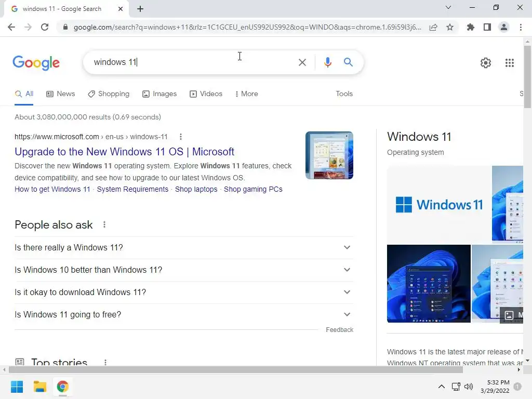Open the Windows Start menu
This screenshot has width=532, height=399.
17,387
